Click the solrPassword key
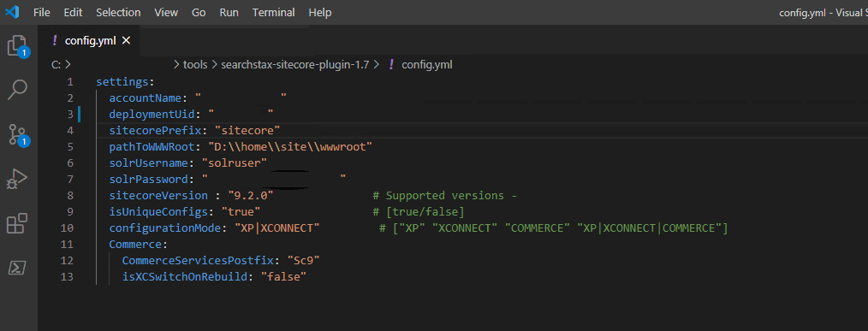 click(148, 179)
